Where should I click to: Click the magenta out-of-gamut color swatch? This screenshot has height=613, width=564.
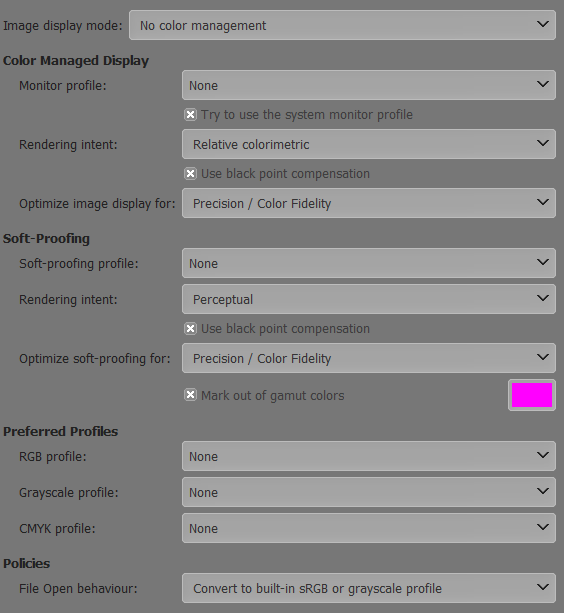click(532, 395)
